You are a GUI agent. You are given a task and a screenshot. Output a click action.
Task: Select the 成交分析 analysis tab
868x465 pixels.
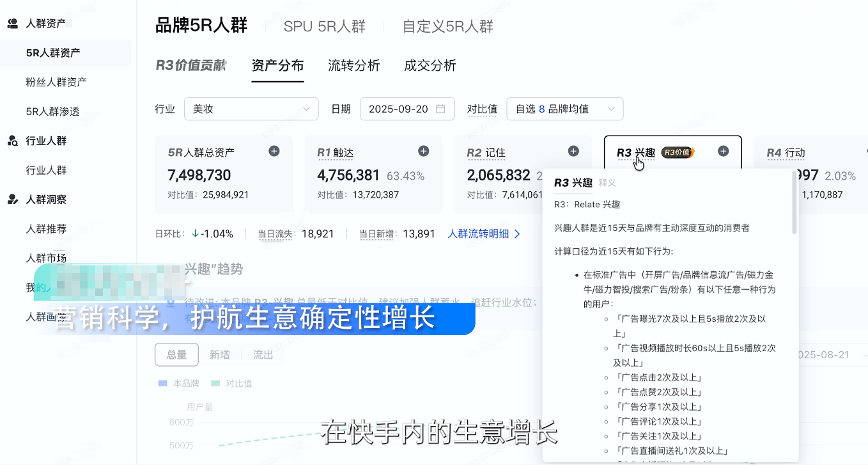(x=430, y=65)
